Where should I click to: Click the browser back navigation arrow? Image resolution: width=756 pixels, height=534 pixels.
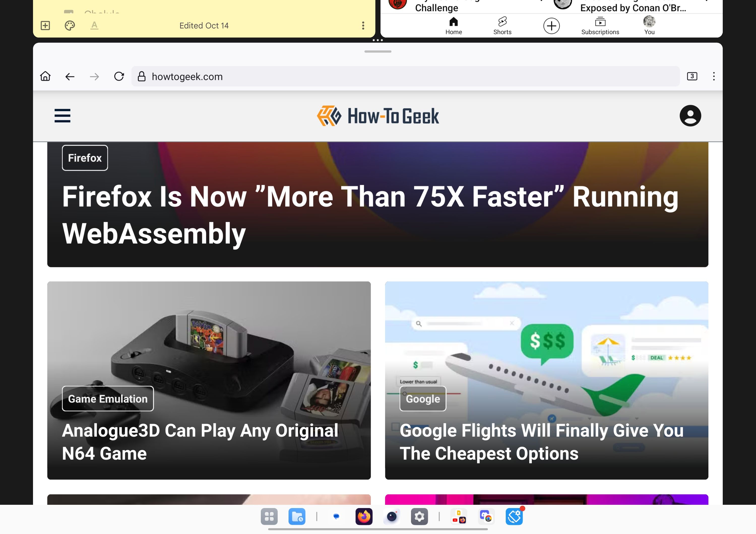pyautogui.click(x=69, y=76)
